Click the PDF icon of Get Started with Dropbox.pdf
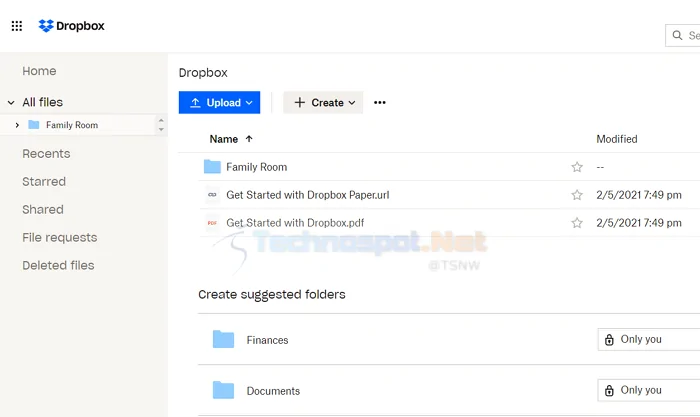Screen dimensions: 700x417 212,222
